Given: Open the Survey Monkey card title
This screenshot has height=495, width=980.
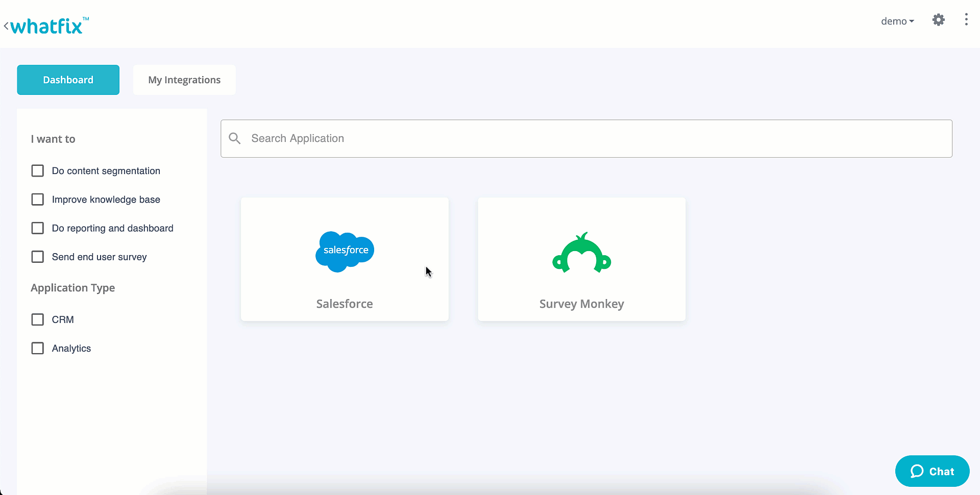Looking at the screenshot, I should click(x=582, y=304).
